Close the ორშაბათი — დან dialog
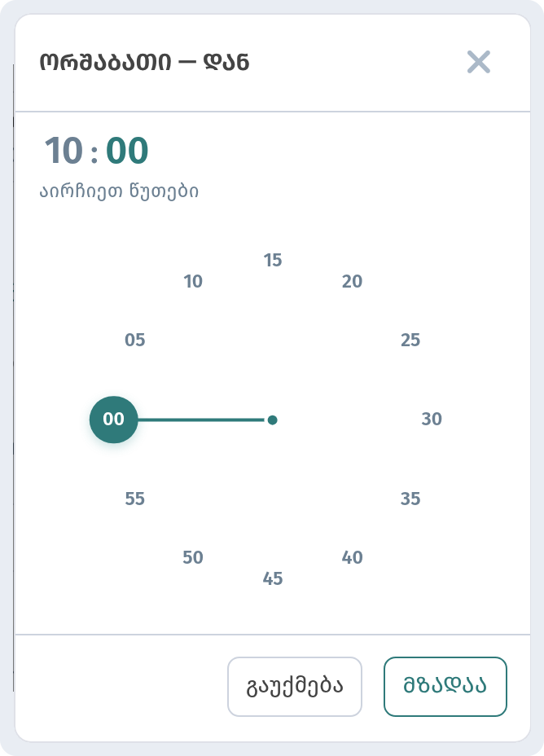This screenshot has height=756, width=544. pos(479,62)
